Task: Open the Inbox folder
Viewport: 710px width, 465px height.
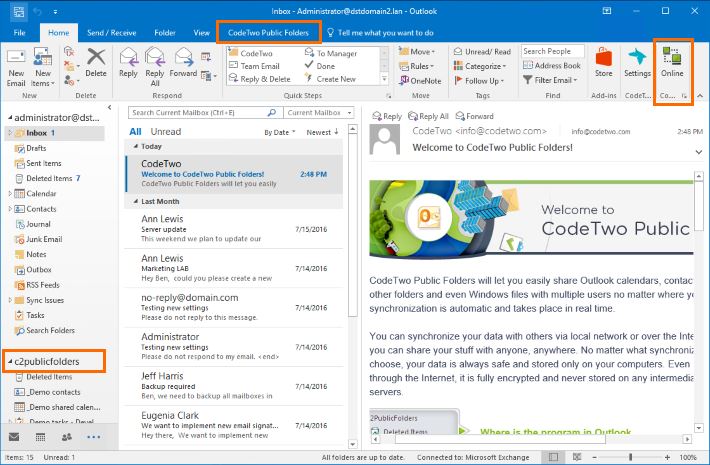Action: pyautogui.click(x=54, y=133)
